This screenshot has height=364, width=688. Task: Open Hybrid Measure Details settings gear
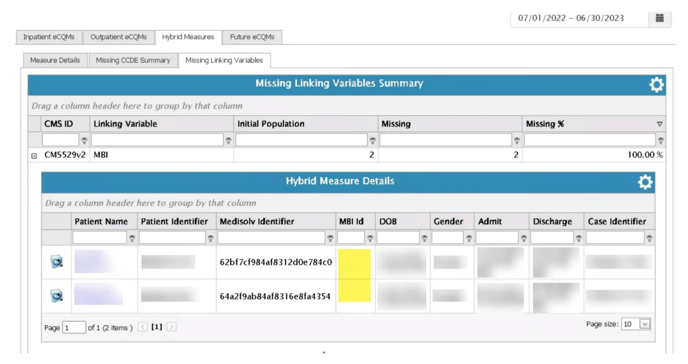pyautogui.click(x=645, y=182)
